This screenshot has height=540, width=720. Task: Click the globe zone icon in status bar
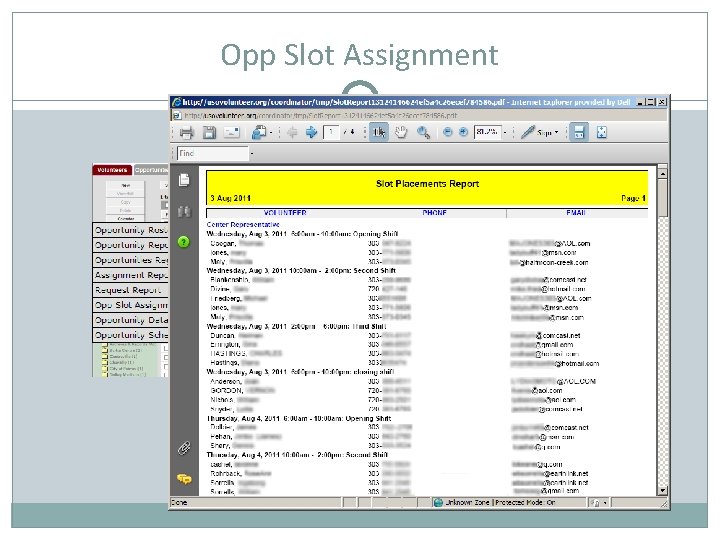click(438, 502)
